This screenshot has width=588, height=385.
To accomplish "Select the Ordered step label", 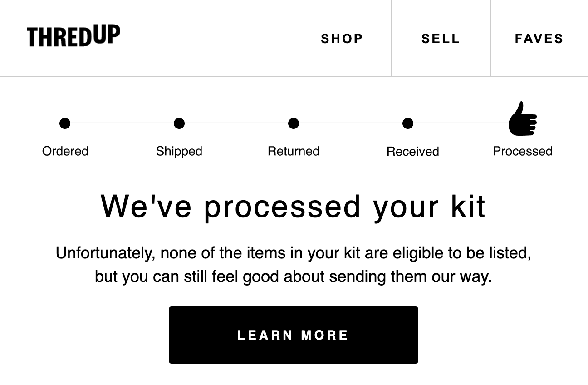I will tap(65, 151).
